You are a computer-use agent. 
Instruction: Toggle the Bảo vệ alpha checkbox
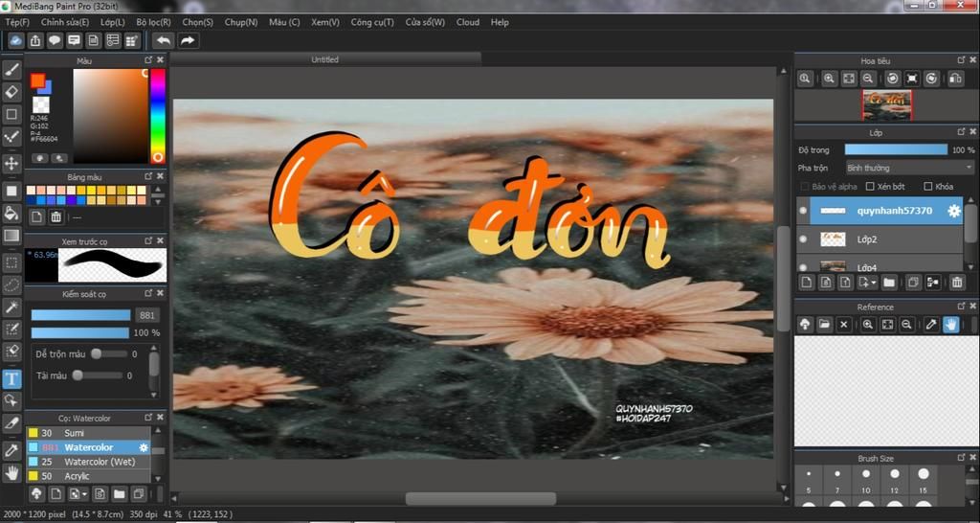804,187
